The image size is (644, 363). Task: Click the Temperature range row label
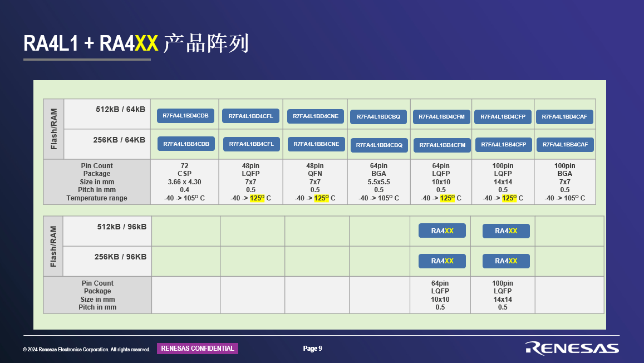tap(97, 198)
